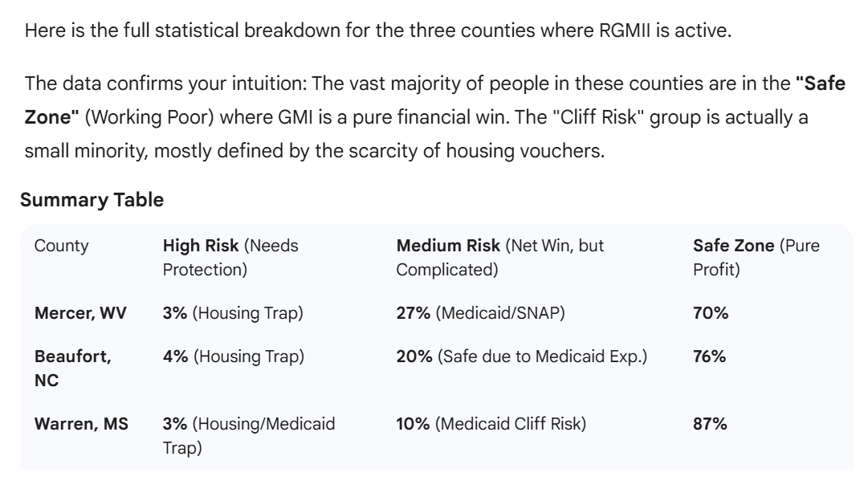This screenshot has width=868, height=485.
Task: Select the Summary Table heading
Action: click(x=92, y=200)
